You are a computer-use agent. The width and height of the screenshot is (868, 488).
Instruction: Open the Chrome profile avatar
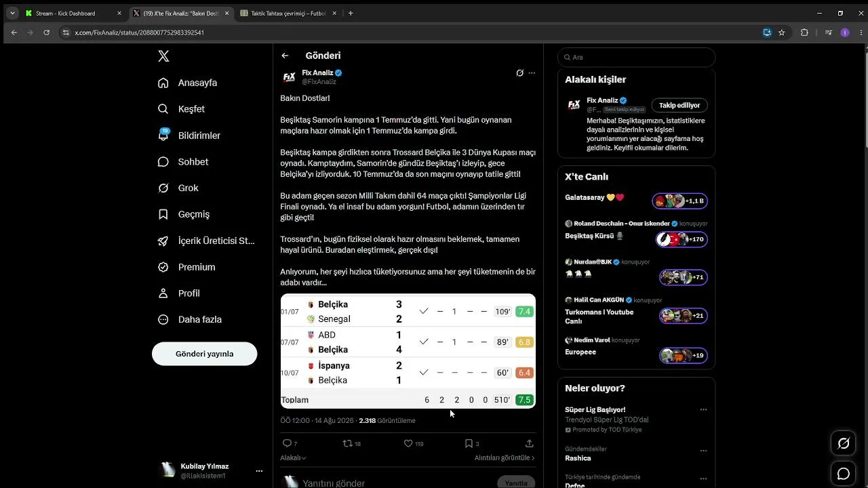(x=845, y=33)
